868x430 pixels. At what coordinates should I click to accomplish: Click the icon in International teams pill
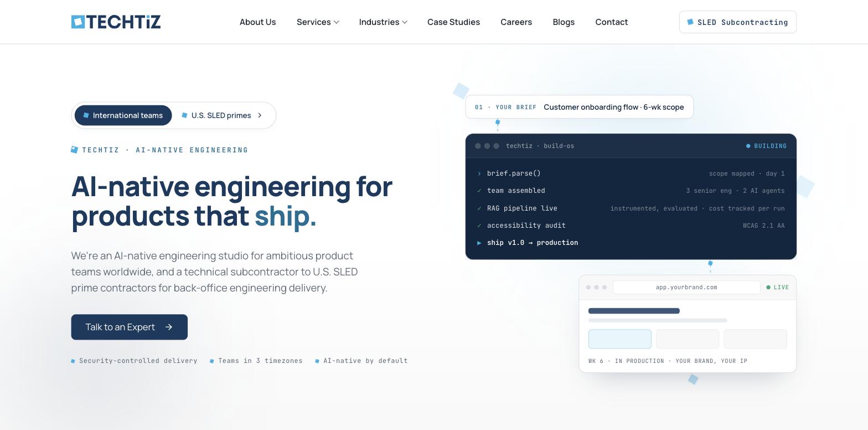pyautogui.click(x=86, y=115)
